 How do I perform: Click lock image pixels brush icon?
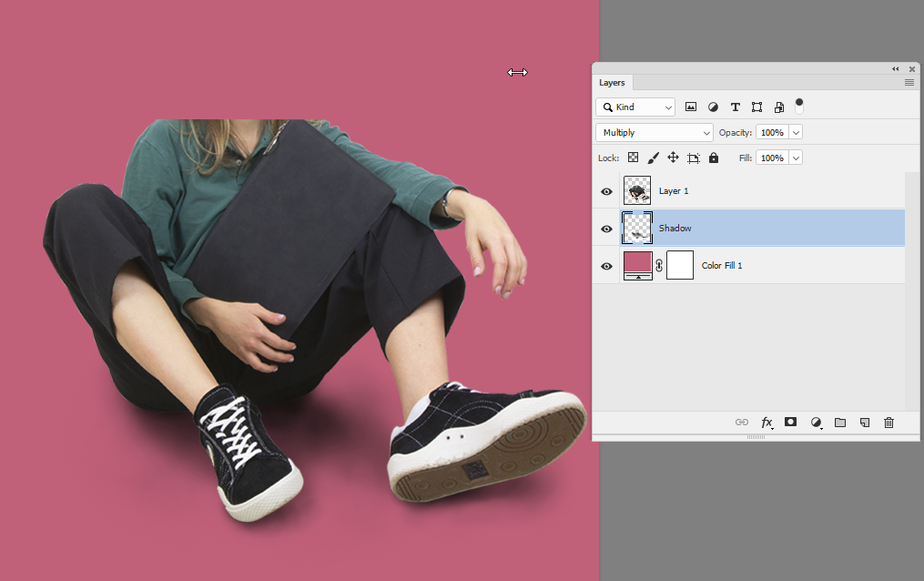(653, 158)
